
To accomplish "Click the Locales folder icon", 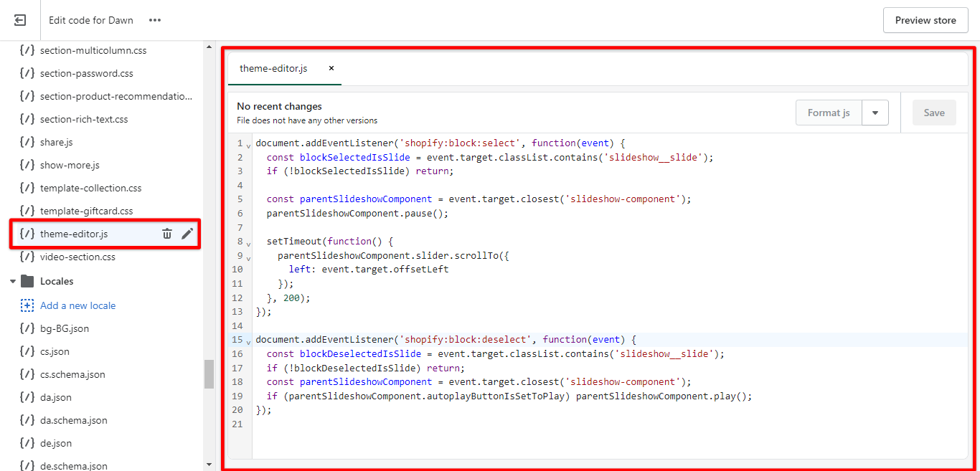I will tap(27, 281).
